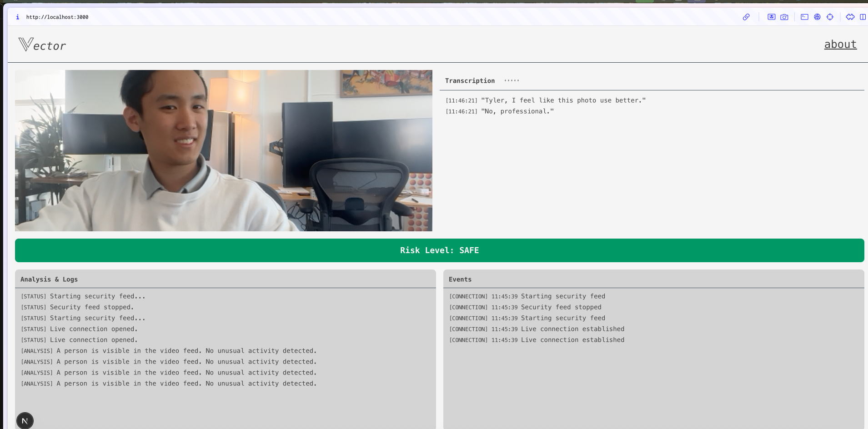
Task: Click the Analysis & Logs panel heading
Action: click(49, 279)
